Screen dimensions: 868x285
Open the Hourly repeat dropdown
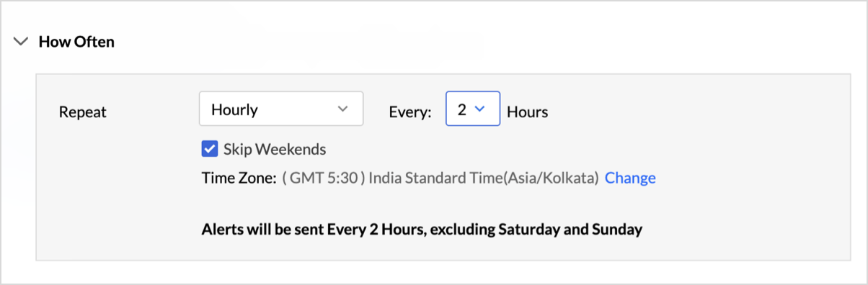point(281,109)
